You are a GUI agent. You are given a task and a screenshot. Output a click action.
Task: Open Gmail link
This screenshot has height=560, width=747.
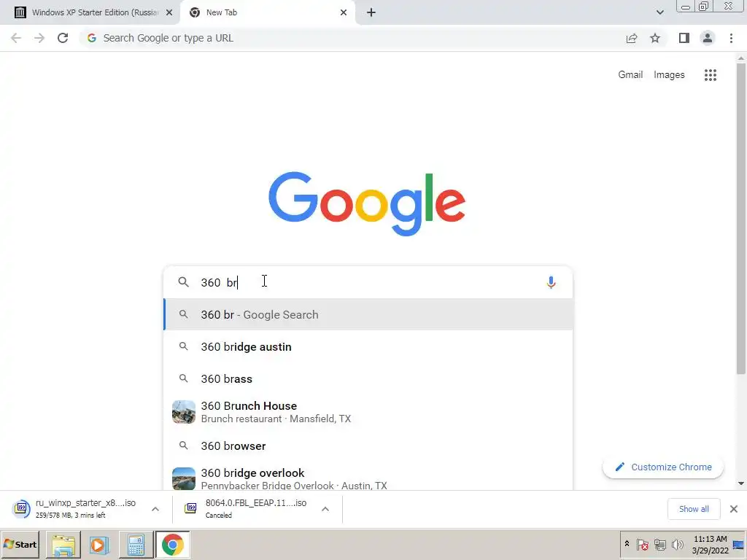[x=630, y=75]
